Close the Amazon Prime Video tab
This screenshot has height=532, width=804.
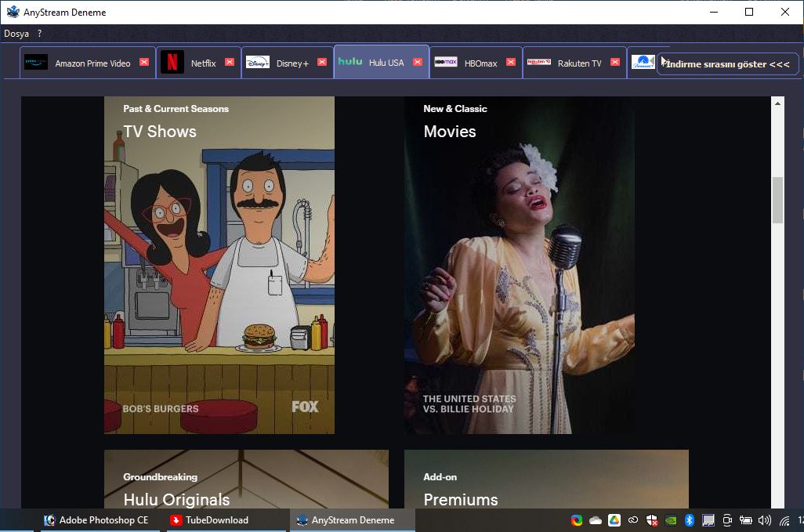(x=144, y=62)
